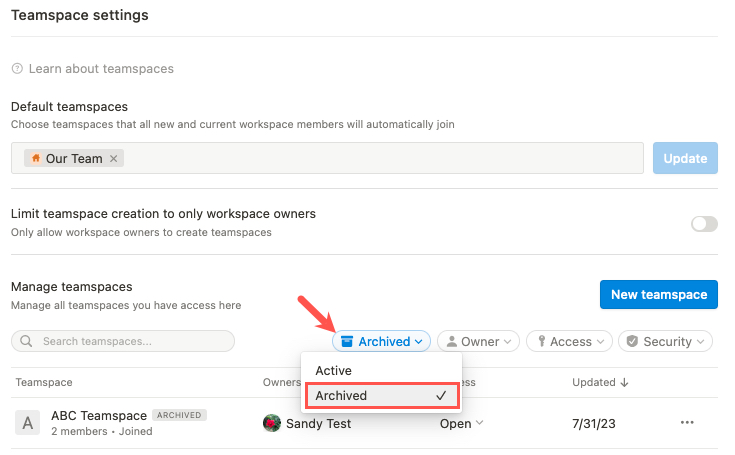The image size is (735, 455).
Task: Remove Our Team from default teamspaces
Action: (113, 159)
